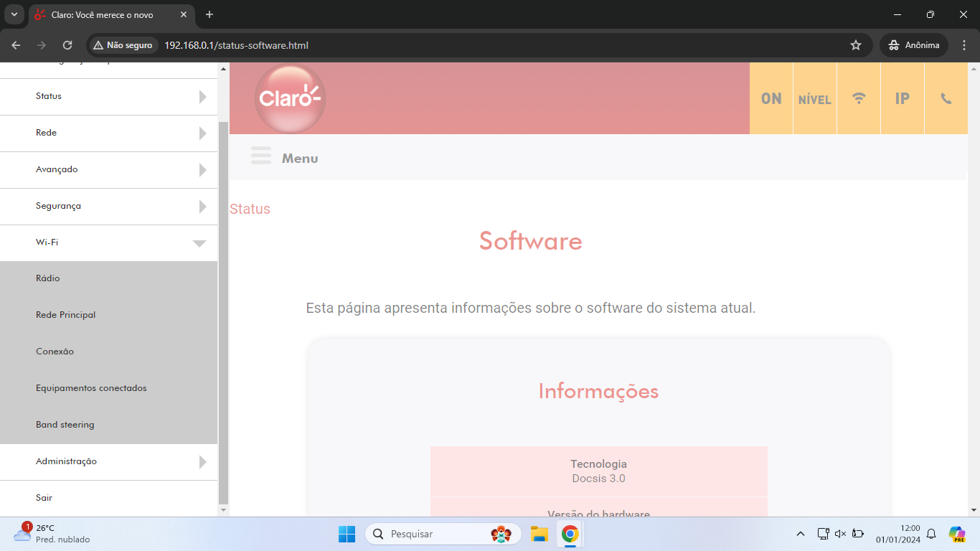Close the Claro browser tab

coord(184,14)
